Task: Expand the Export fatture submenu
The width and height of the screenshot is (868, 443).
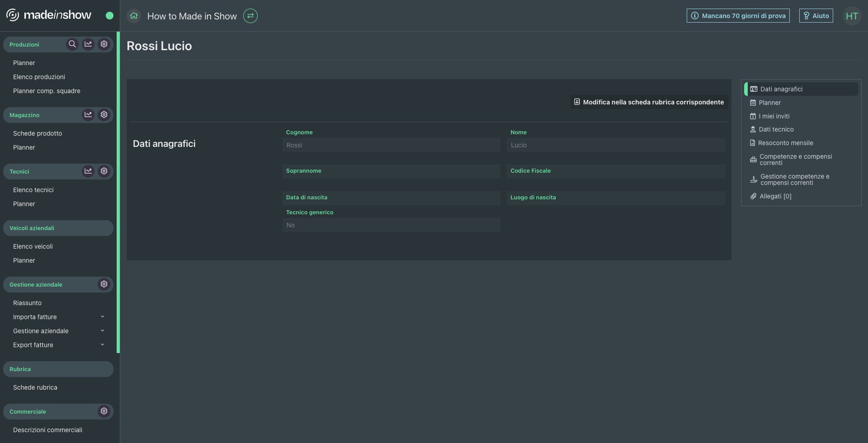Action: [x=103, y=345]
